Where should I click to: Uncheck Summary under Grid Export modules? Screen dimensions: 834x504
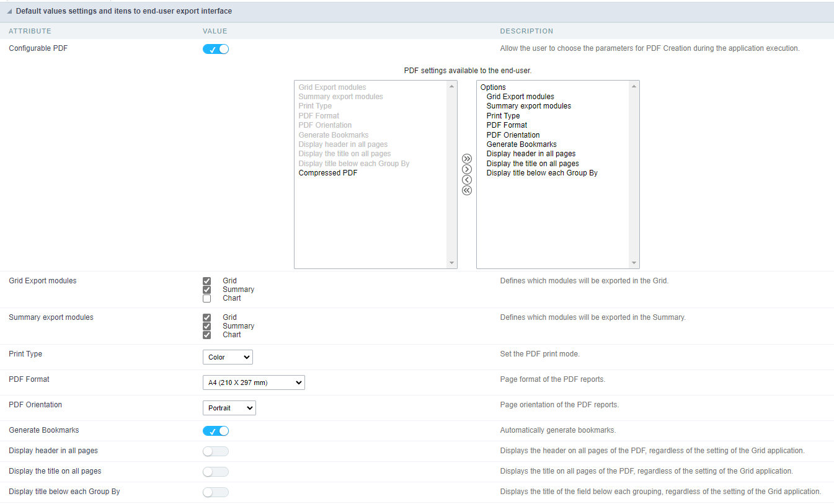pyautogui.click(x=207, y=290)
